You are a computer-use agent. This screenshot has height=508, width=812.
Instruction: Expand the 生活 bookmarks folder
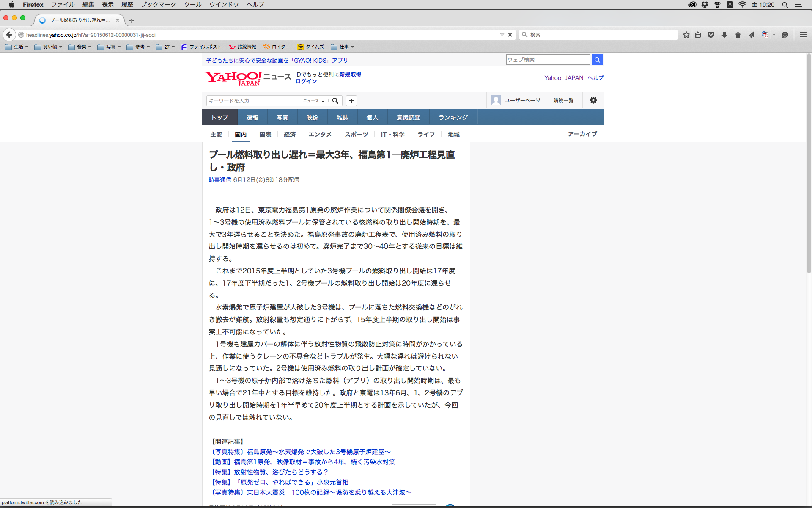pos(17,47)
